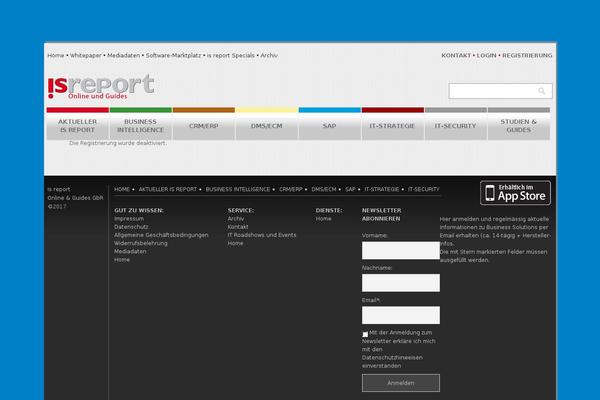The height and width of the screenshot is (400, 600).
Task: Select the CRM/ERP main navigation tab
Action: click(x=204, y=126)
